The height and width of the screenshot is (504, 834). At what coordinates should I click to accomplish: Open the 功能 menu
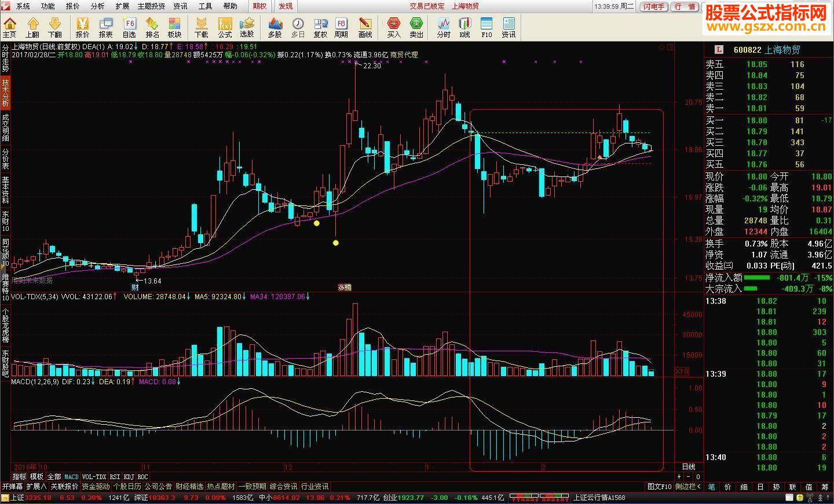[47, 6]
